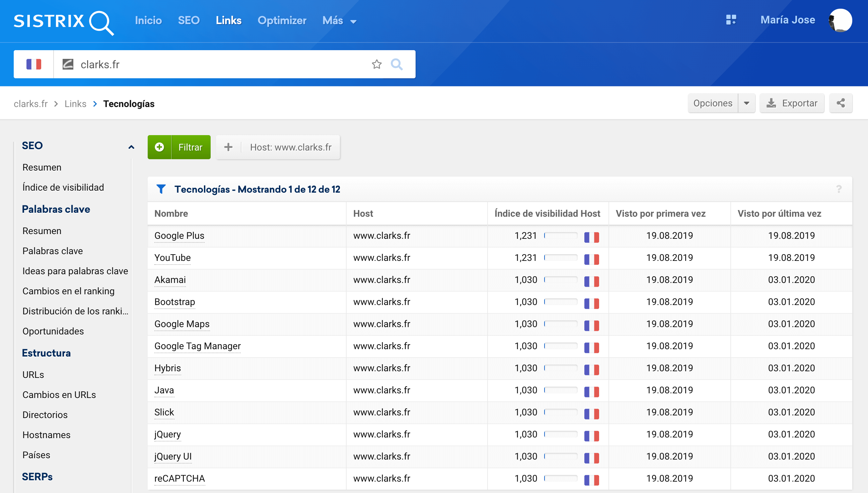The width and height of the screenshot is (868, 493).
Task: Click the question mark help icon
Action: 839,189
